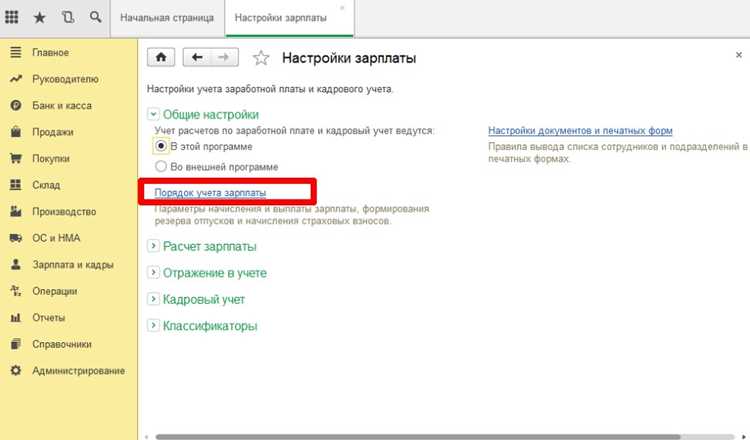750x440 pixels.
Task: Click the Операции icon
Action: (x=16, y=291)
